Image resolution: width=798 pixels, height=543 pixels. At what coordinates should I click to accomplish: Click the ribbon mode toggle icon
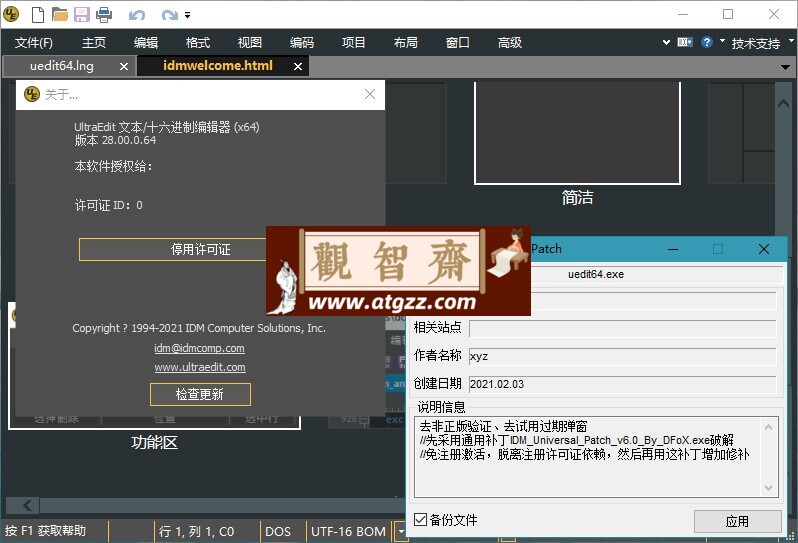[x=685, y=42]
